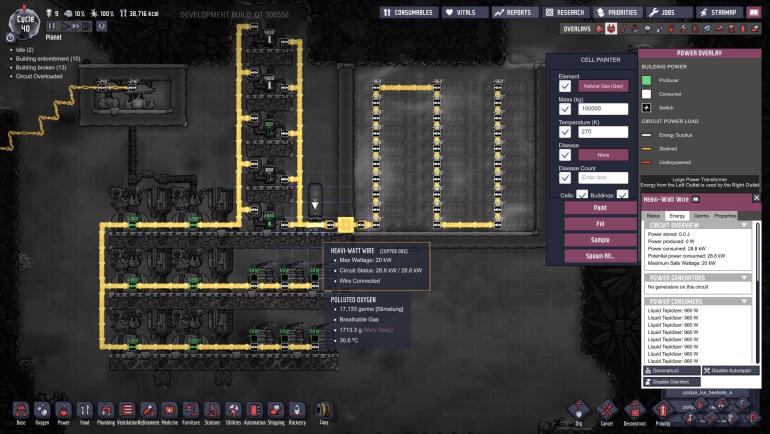This screenshot has height=434, width=770.
Task: Open the Research screen
Action: [x=566, y=12]
